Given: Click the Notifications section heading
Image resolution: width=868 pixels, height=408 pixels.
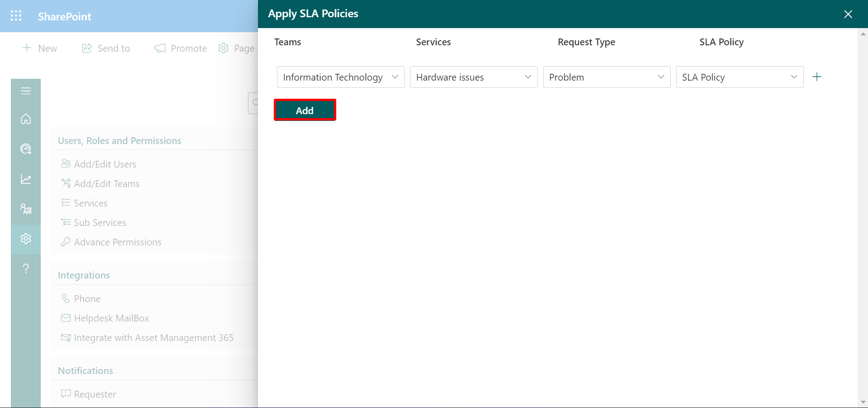Looking at the screenshot, I should point(86,370).
